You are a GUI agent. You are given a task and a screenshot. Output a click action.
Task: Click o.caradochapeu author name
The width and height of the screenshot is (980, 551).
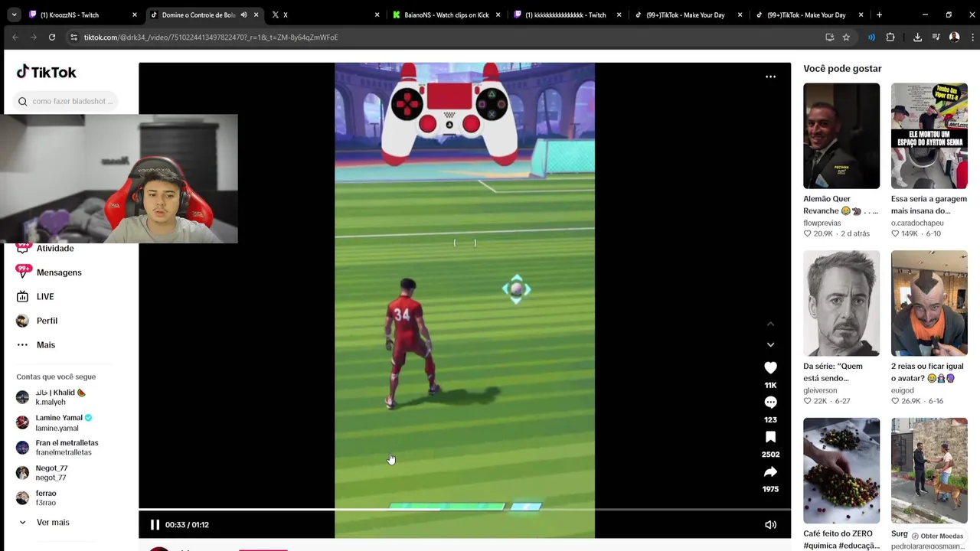917,223
